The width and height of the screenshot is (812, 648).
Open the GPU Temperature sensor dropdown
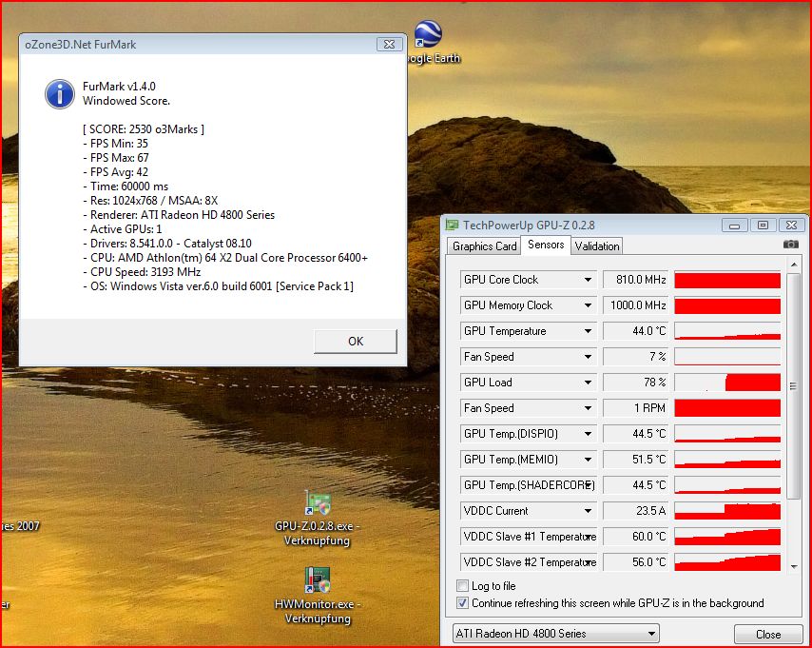[x=588, y=331]
